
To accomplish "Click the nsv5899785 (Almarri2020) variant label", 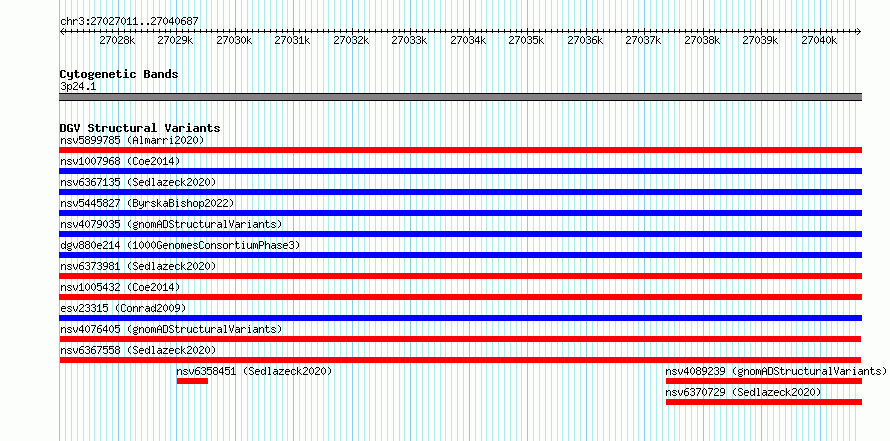I will (x=132, y=140).
